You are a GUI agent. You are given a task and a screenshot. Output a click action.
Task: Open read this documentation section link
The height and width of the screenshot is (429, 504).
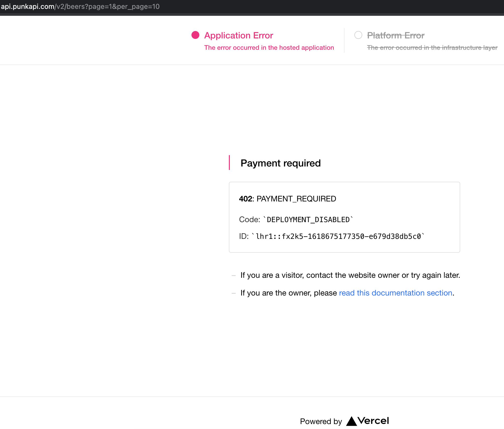(x=396, y=293)
